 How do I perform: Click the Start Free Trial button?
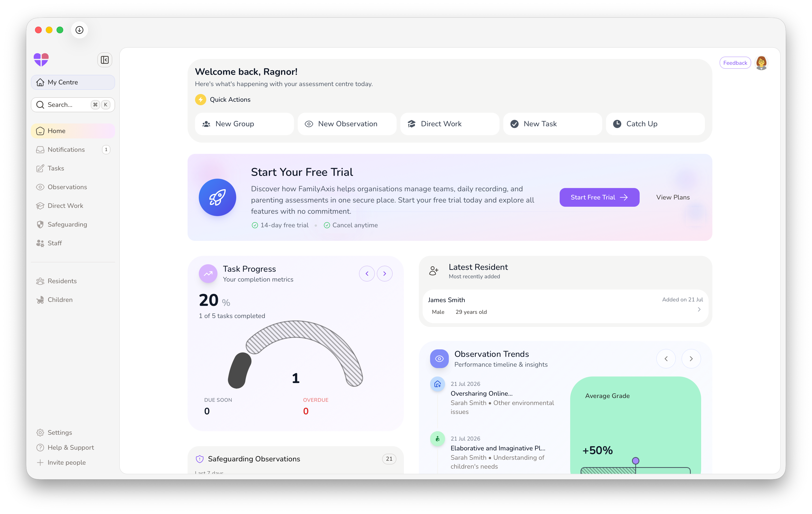point(600,198)
